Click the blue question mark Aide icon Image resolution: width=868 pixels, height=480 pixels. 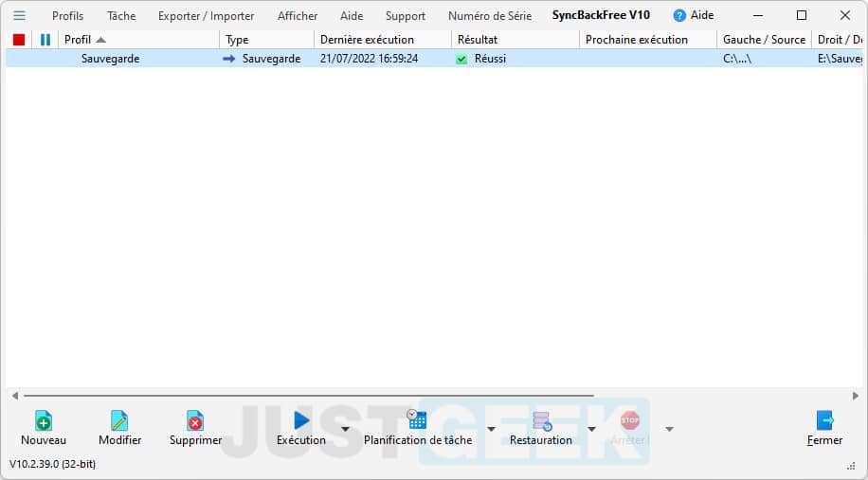click(x=679, y=16)
